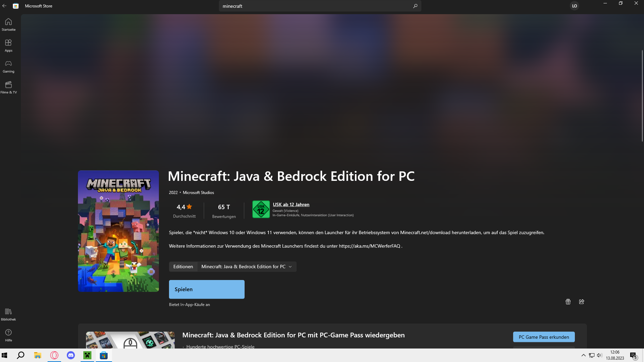Click PC Game Pass erkunden button
Screen dimensions: 644x362
(544, 337)
